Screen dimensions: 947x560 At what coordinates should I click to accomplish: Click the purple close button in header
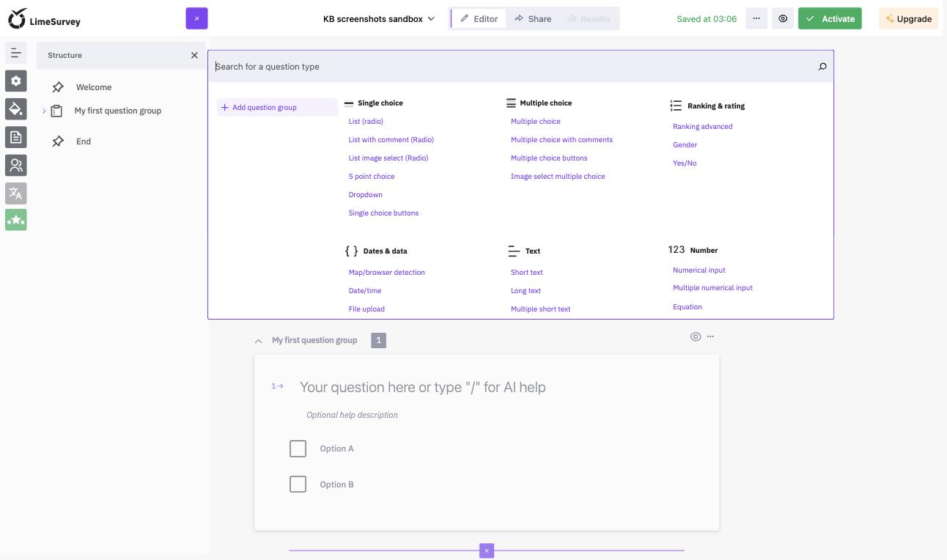[x=196, y=18]
